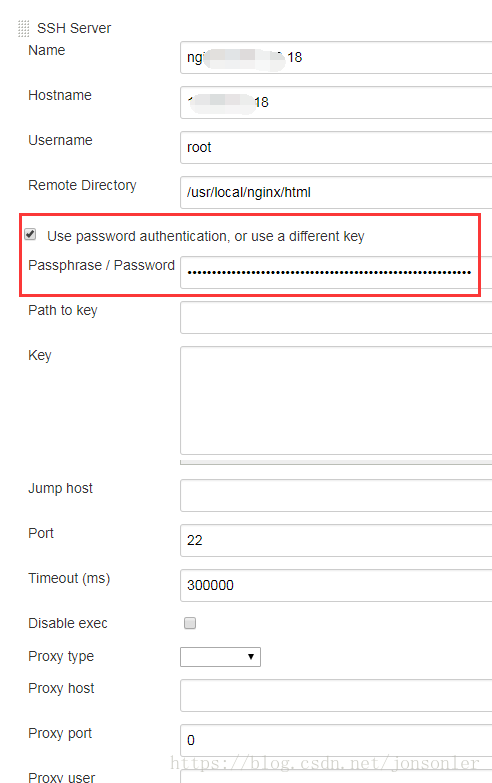
Task: Click the Proxy host input field
Action: [336, 695]
